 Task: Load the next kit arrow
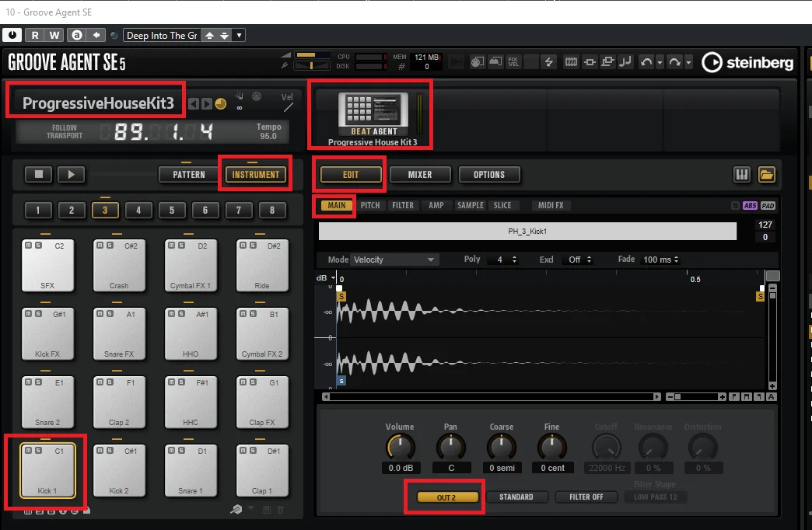(x=207, y=104)
